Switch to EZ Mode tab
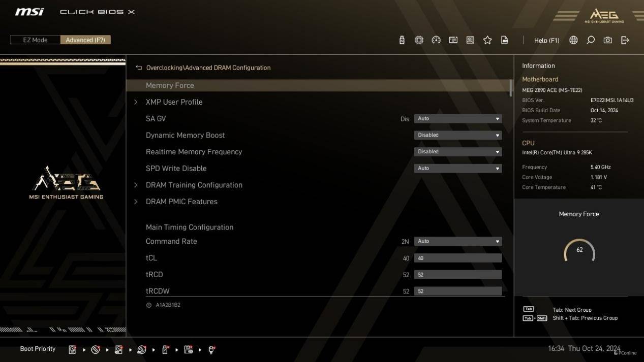This screenshot has height=362, width=644. 35,40
